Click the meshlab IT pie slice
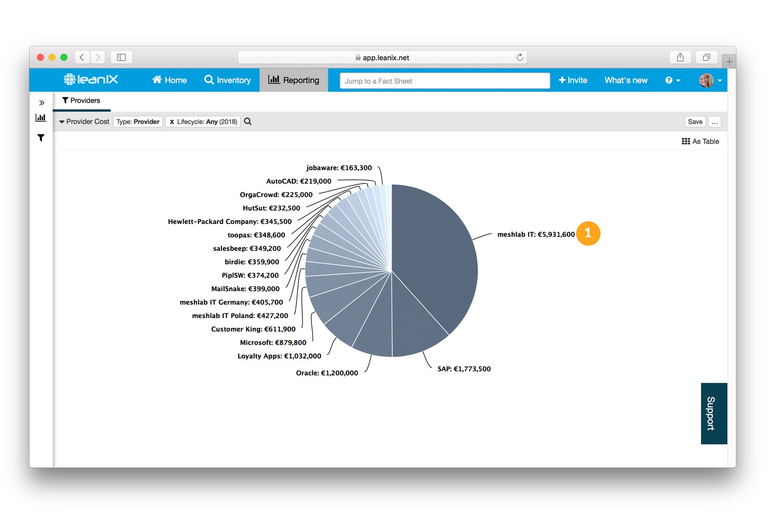 point(434,255)
